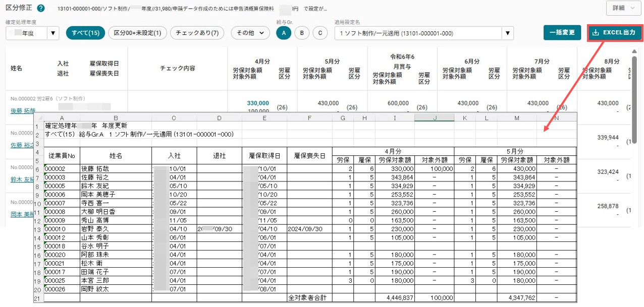Click the 323,424 amount in the 8月分 column

[608, 171]
